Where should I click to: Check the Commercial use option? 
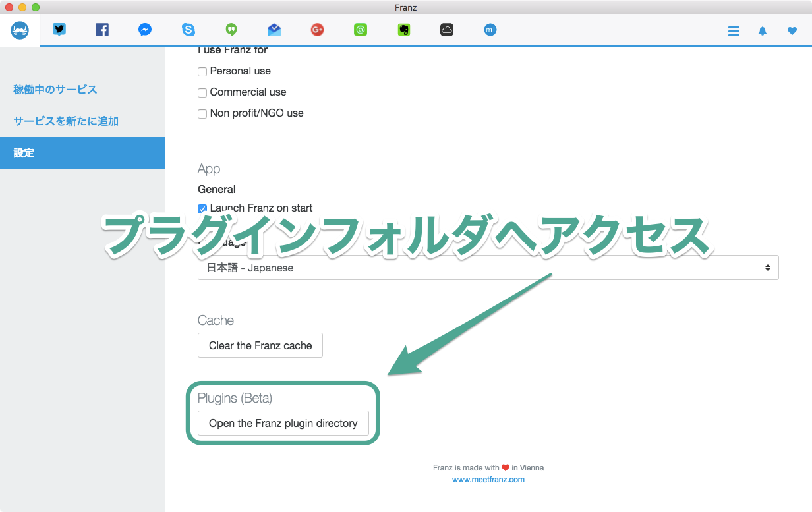pos(202,92)
